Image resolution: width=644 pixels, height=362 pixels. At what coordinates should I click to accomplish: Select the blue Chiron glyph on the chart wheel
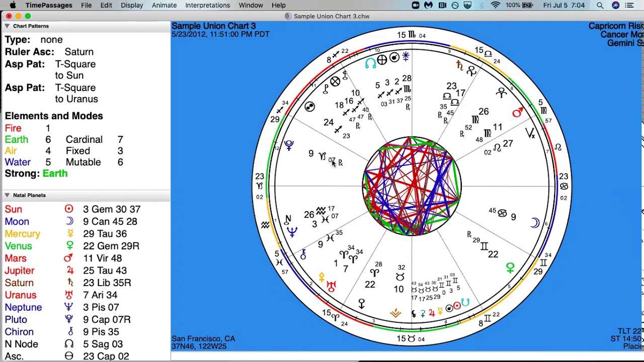303,254
